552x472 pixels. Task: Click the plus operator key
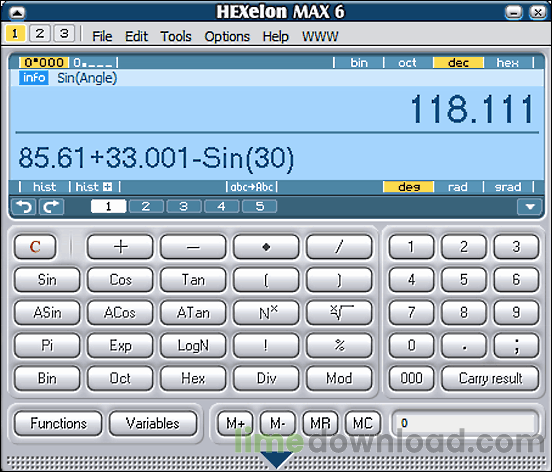[120, 247]
